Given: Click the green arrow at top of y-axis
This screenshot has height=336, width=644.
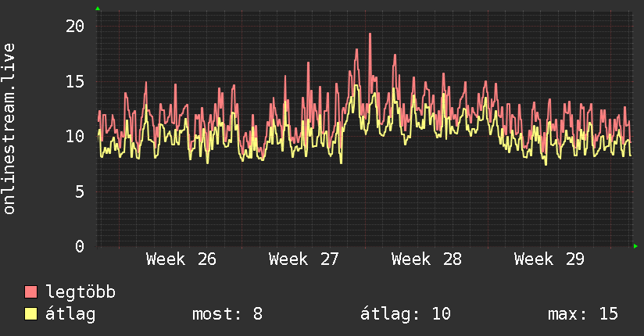Looking at the screenshot, I should click(x=98, y=9).
